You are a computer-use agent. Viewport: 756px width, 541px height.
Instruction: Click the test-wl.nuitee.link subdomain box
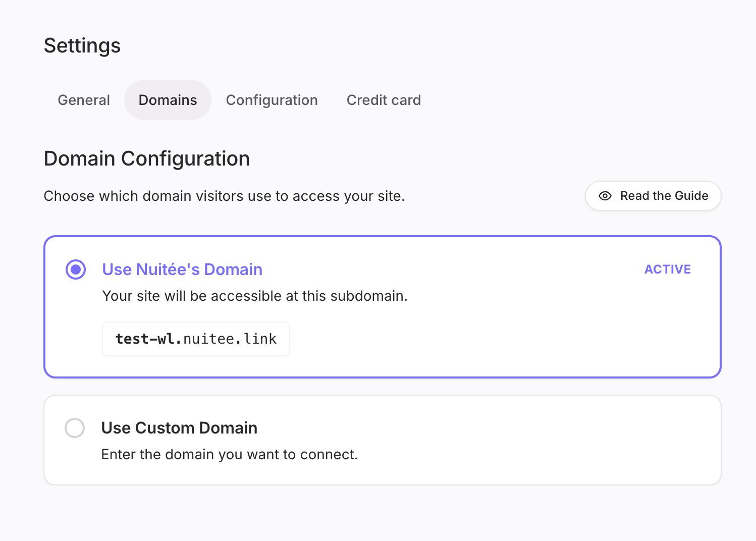(x=195, y=339)
